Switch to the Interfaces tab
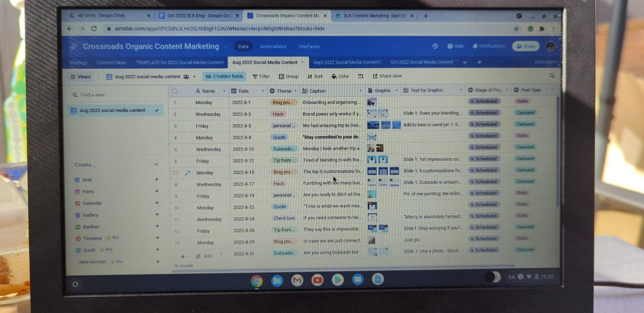The height and width of the screenshot is (313, 644). 309,47
